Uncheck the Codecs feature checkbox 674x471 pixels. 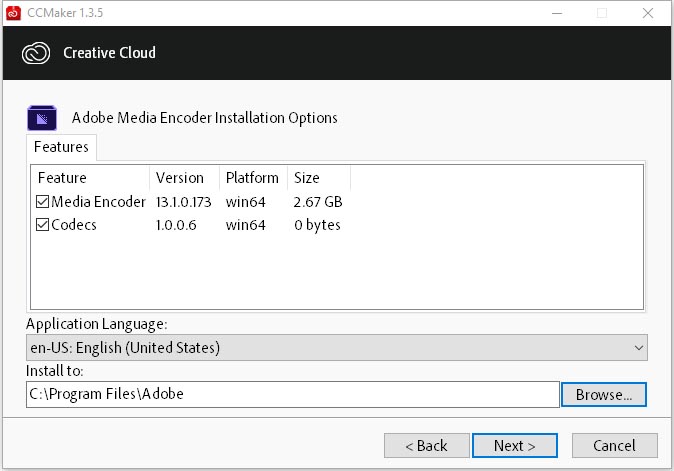point(42,225)
